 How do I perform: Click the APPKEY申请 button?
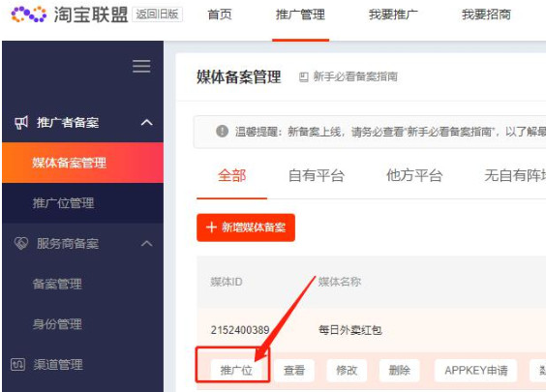pos(476,371)
